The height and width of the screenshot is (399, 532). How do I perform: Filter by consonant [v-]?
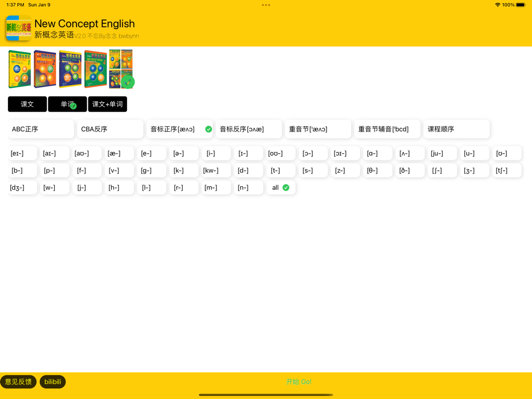click(x=119, y=170)
